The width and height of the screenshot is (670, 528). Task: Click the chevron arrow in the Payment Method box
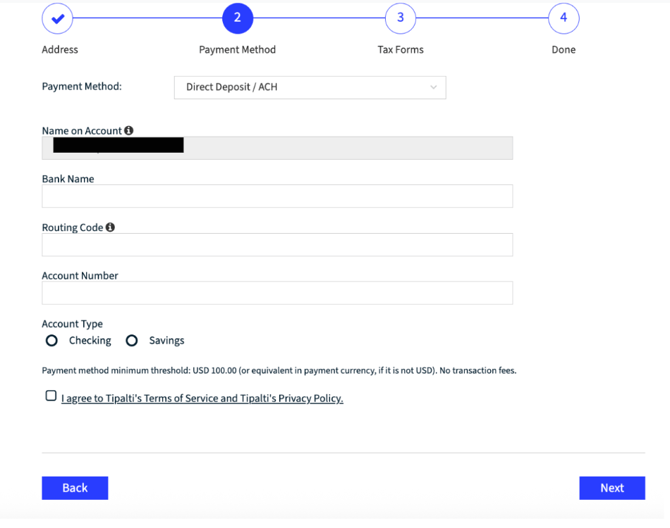[433, 88]
